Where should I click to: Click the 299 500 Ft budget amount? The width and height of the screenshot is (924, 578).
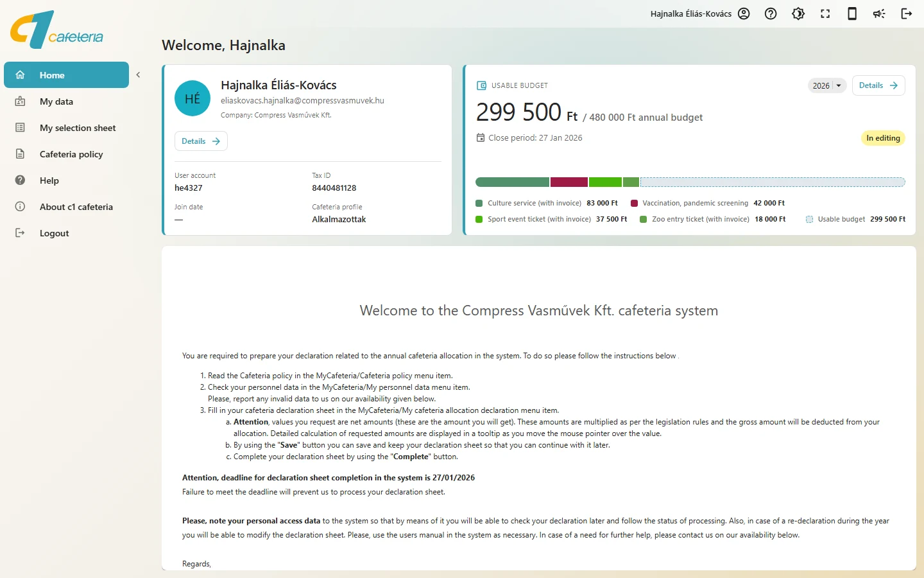[527, 112]
